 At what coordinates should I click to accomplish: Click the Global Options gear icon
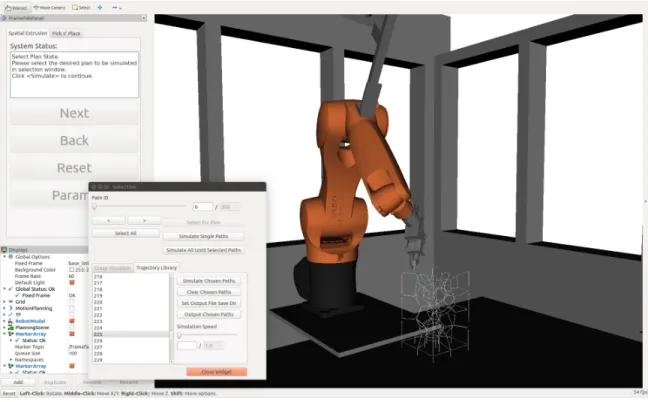coord(11,257)
